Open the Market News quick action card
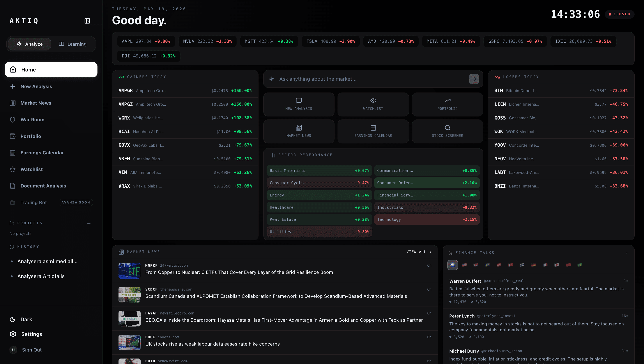 click(299, 131)
